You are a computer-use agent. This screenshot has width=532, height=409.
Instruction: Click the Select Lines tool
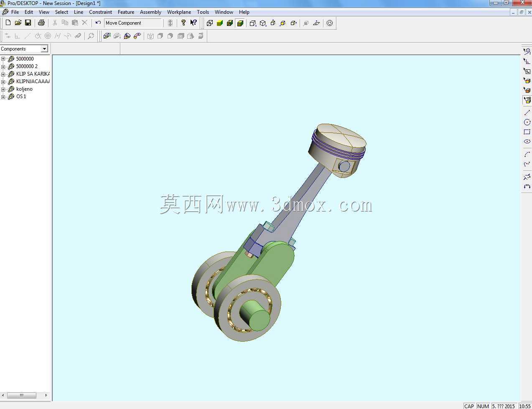click(x=527, y=51)
